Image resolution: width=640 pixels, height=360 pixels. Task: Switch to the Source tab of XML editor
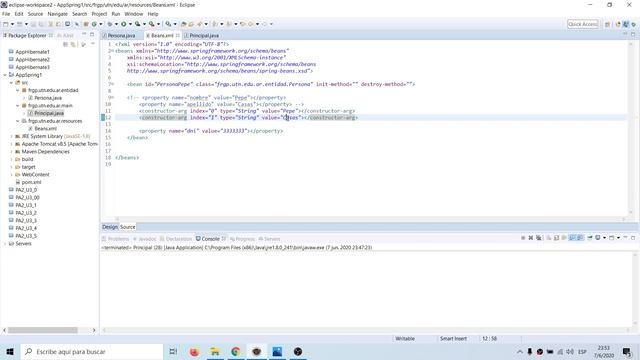(x=127, y=227)
